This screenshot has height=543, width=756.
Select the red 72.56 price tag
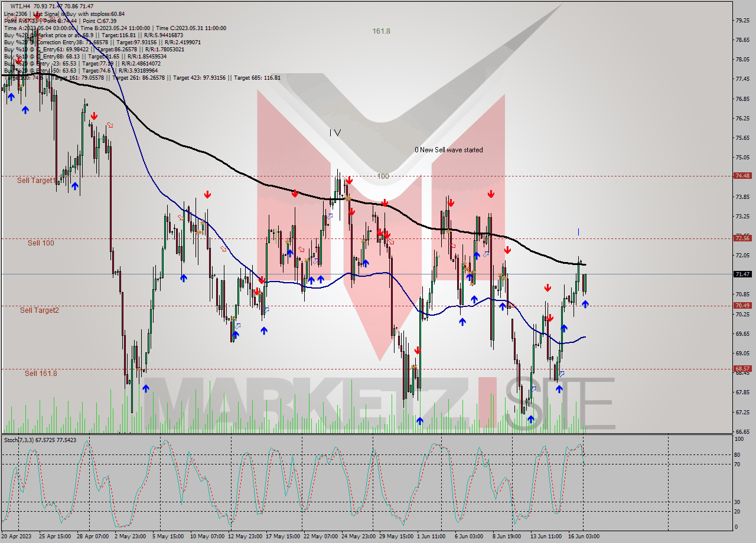743,238
